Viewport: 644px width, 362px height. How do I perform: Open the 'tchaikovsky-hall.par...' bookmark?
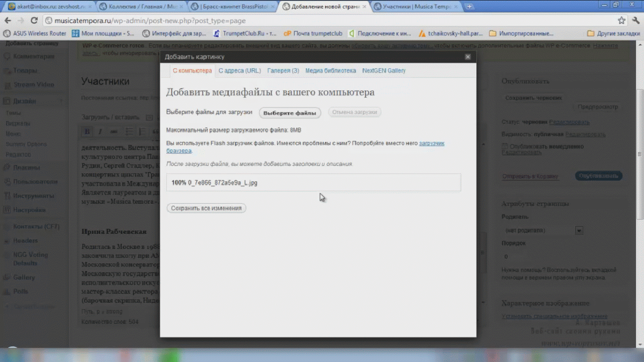[451, 34]
